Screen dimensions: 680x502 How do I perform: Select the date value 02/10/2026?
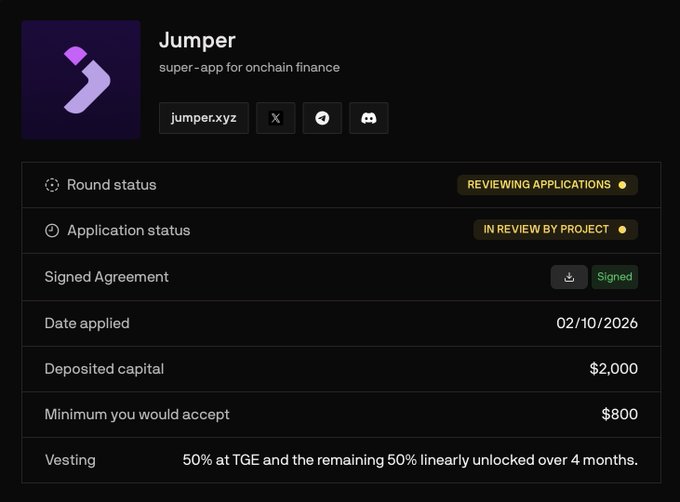tap(597, 323)
